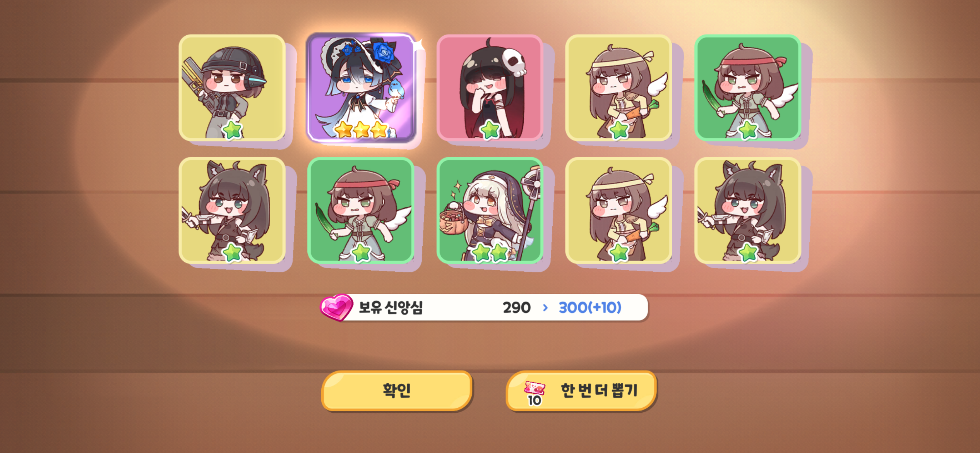Screen dimensions: 980x453
Task: Select bottom-row red headband angel on green card
Action: click(361, 210)
